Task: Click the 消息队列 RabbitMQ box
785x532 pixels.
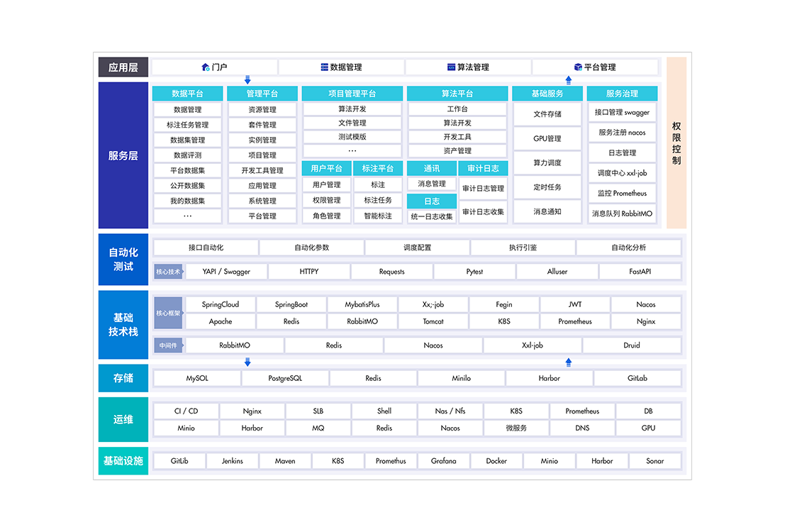Action: [623, 214]
